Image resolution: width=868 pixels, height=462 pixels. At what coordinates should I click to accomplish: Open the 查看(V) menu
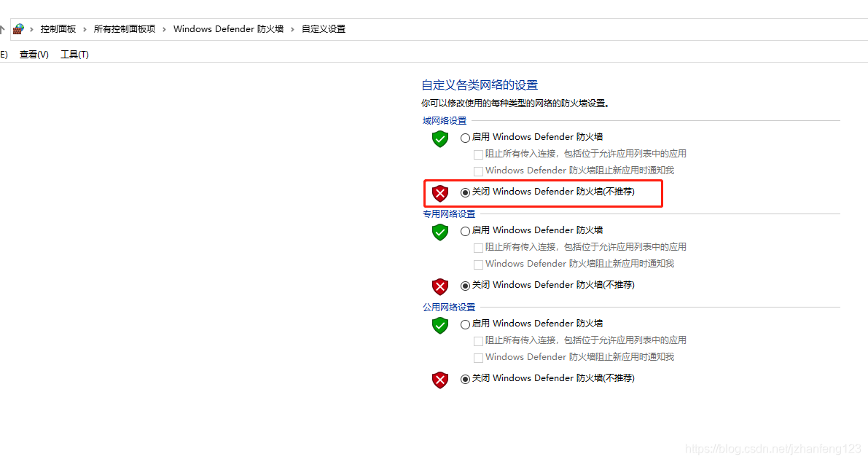pyautogui.click(x=34, y=54)
